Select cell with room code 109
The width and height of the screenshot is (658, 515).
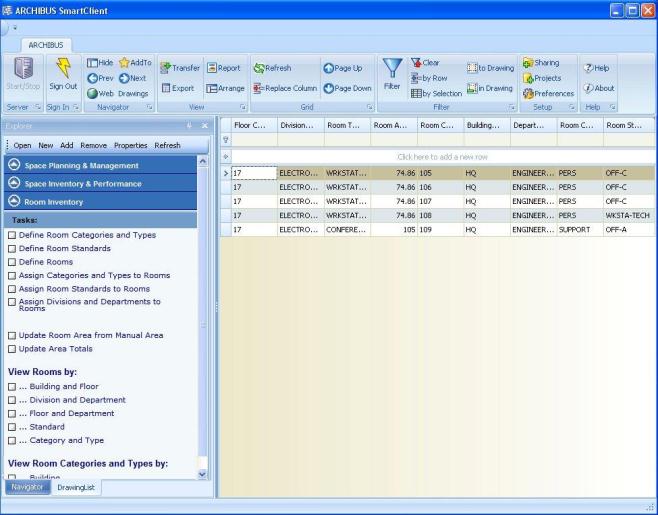tap(441, 230)
